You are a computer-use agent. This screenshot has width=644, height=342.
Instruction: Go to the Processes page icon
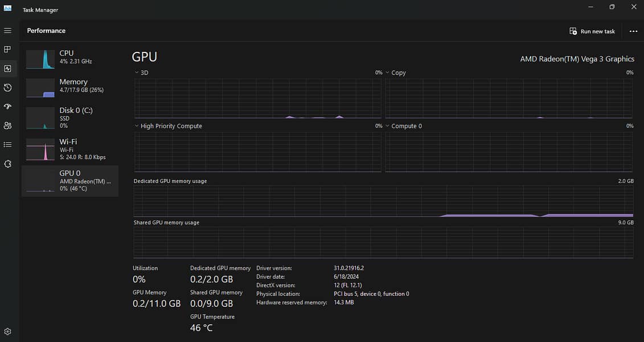7,50
